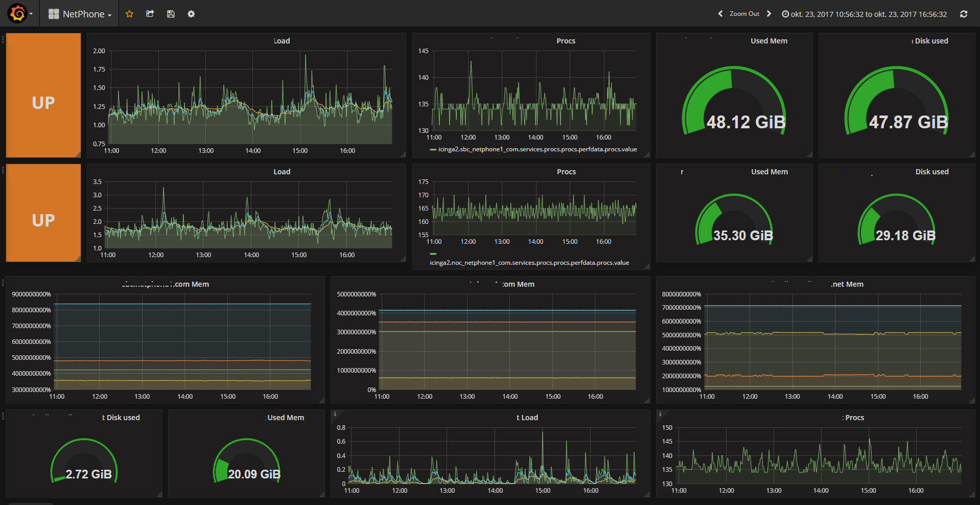Toggle the icinga2.sbc_netphone1 procs legend series
The height and width of the screenshot is (505, 980).
[537, 149]
